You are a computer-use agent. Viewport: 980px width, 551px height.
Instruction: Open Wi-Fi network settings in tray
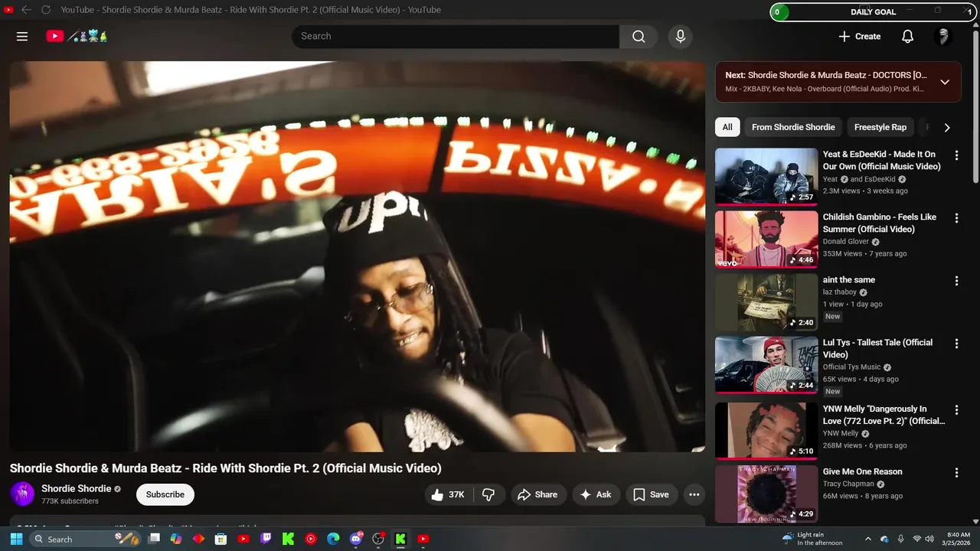coord(917,539)
